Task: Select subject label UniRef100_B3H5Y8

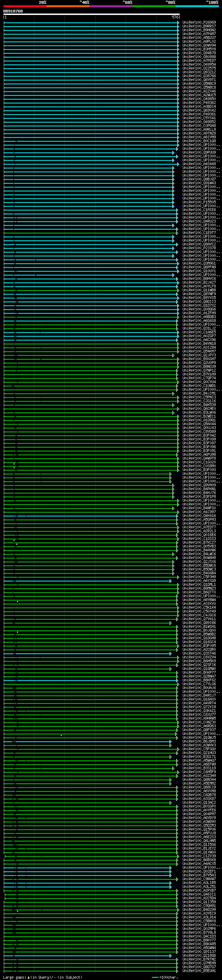Action: (199, 49)
